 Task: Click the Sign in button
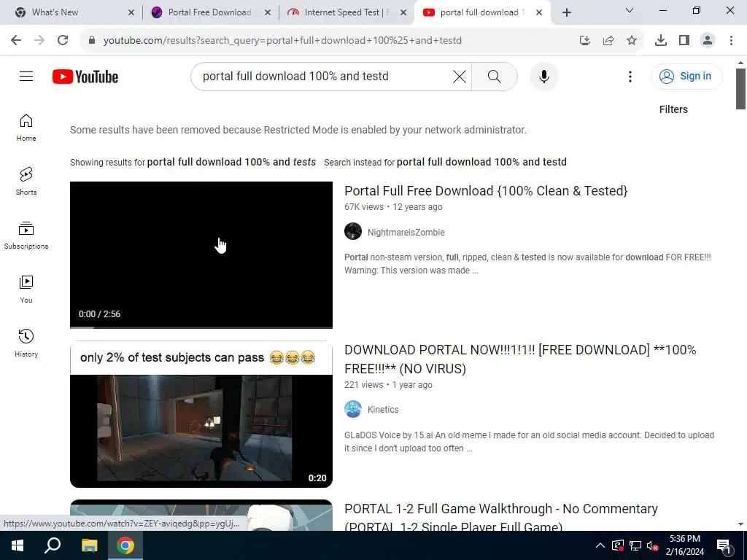(686, 76)
